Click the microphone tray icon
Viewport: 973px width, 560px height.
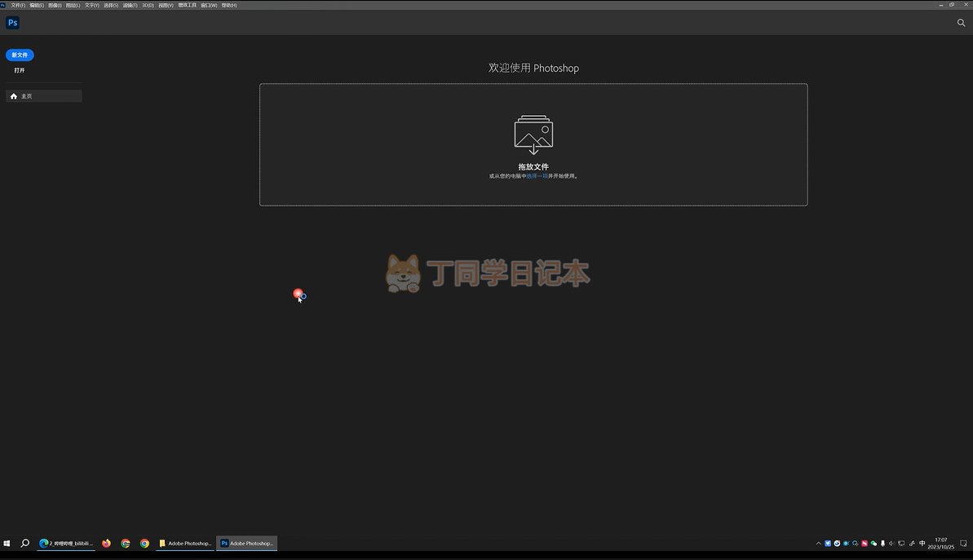[883, 543]
